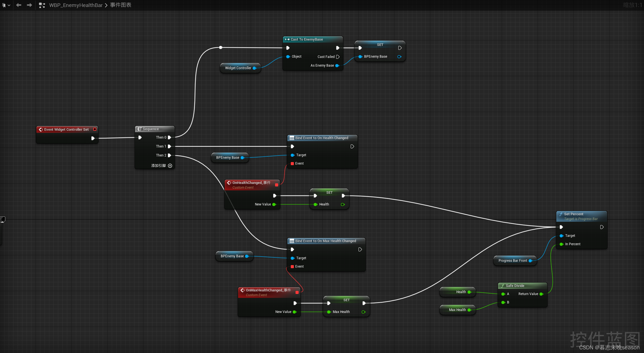The height and width of the screenshot is (353, 644).
Task: Click the WBP_EnemyHealthBar breadcrumb
Action: click(x=76, y=5)
